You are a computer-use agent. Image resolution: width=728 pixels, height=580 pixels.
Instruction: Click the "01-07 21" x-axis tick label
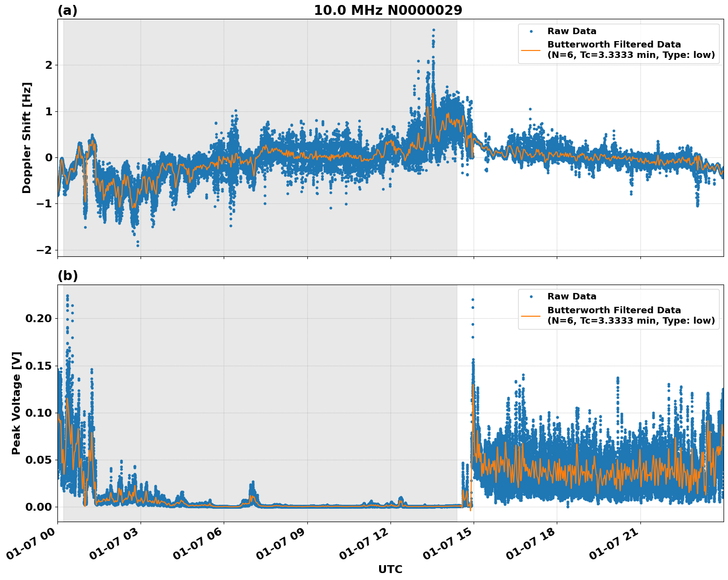pos(614,544)
